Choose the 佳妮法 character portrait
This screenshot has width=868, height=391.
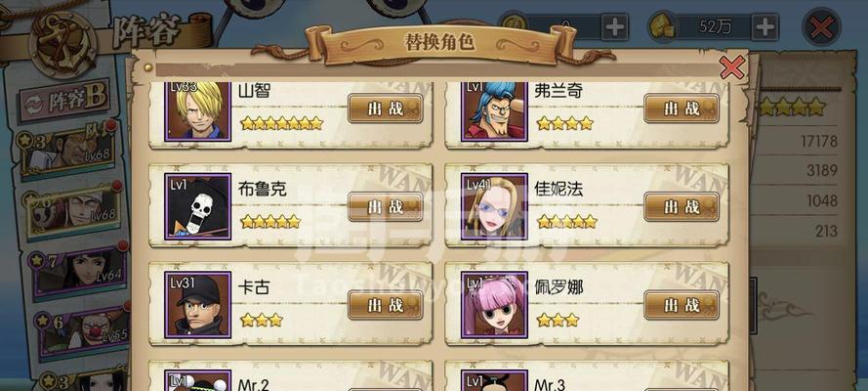tap(494, 206)
